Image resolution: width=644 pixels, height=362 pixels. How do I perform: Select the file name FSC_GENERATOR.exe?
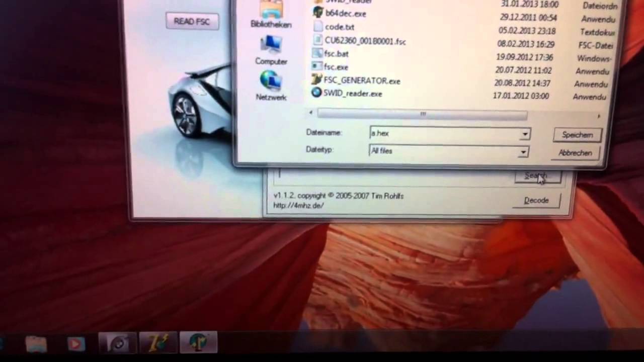(x=362, y=80)
